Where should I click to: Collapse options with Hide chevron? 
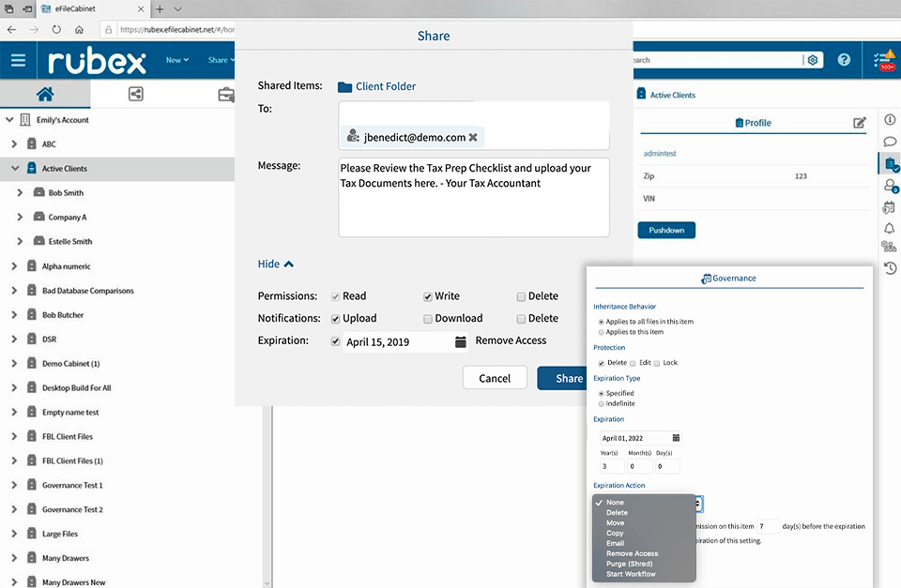[x=276, y=264]
